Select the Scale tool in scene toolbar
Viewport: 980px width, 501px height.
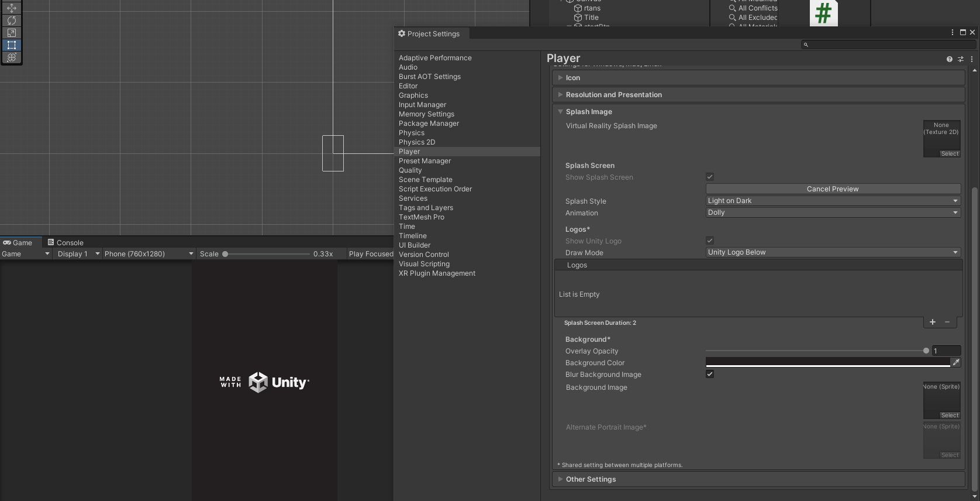[x=11, y=33]
